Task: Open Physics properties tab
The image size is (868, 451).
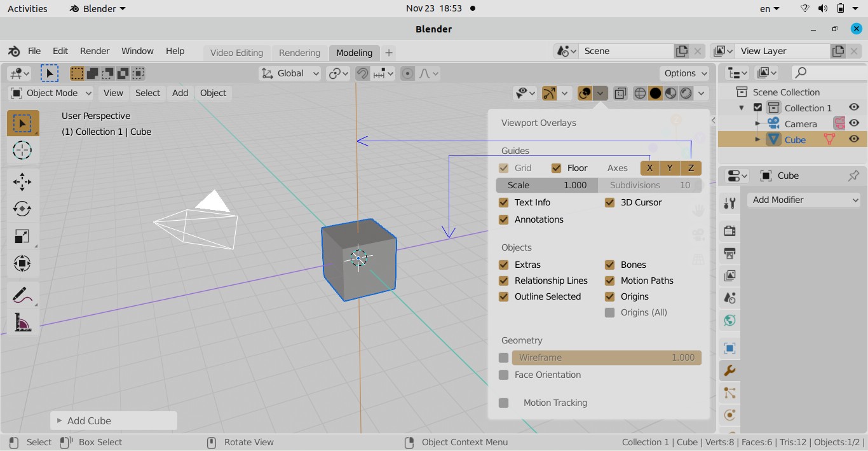Action: pos(729,415)
